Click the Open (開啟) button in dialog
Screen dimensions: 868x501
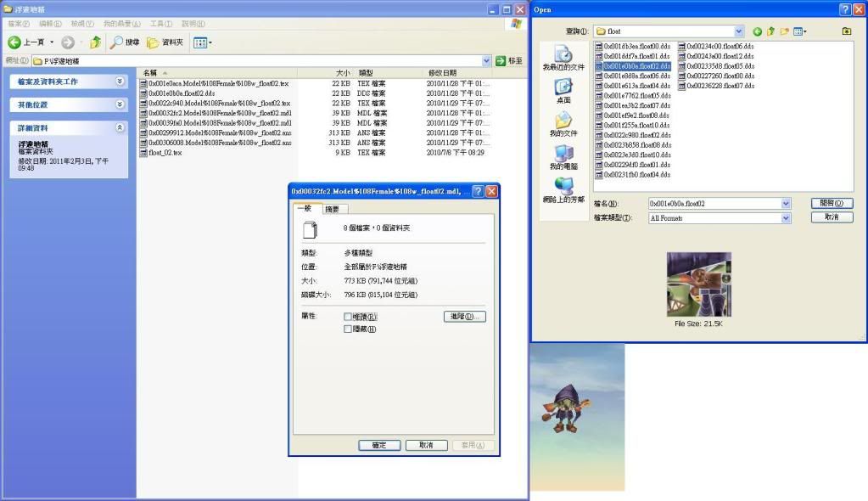(831, 204)
